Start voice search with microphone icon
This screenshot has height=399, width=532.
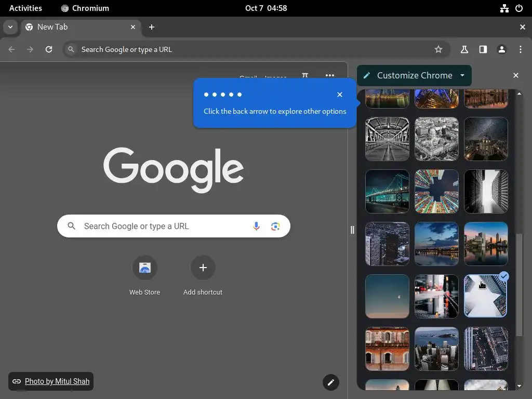point(257,226)
